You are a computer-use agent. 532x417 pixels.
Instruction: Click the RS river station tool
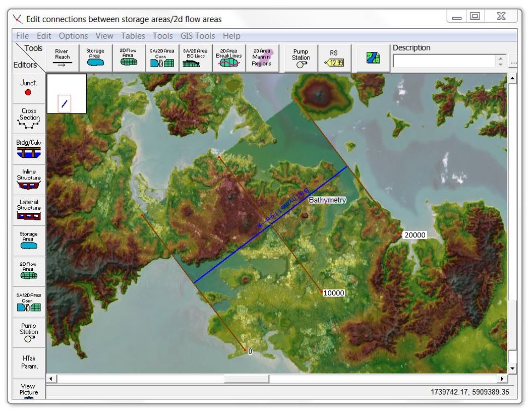(334, 58)
